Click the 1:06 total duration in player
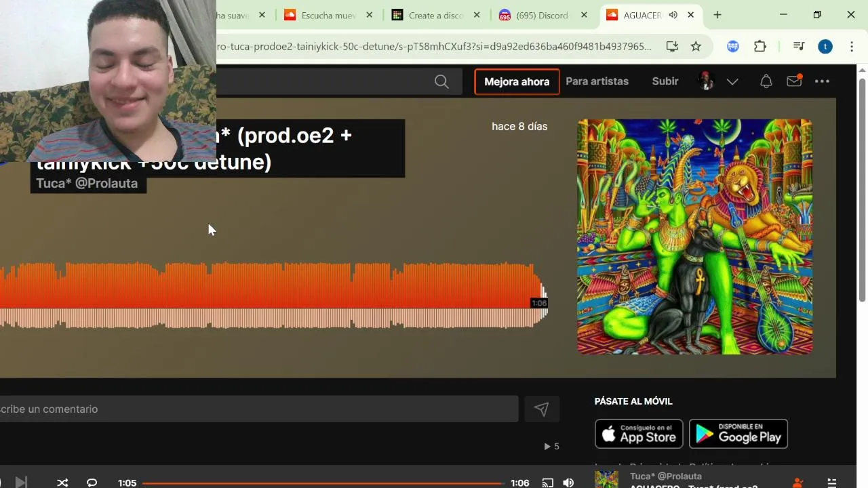Image resolution: width=868 pixels, height=488 pixels. (520, 483)
